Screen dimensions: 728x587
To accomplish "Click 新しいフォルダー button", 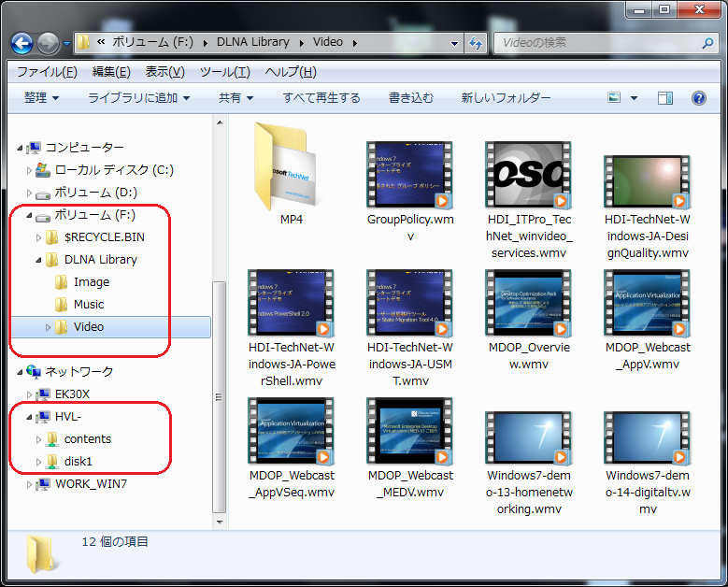I will click(506, 97).
